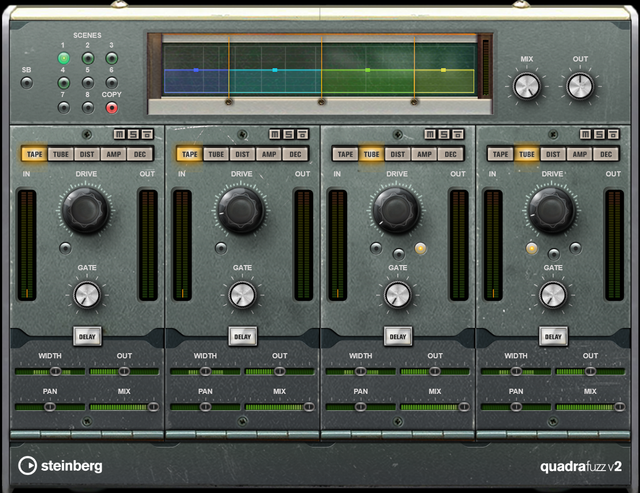Switch band 3 to DIST mode

click(x=398, y=154)
